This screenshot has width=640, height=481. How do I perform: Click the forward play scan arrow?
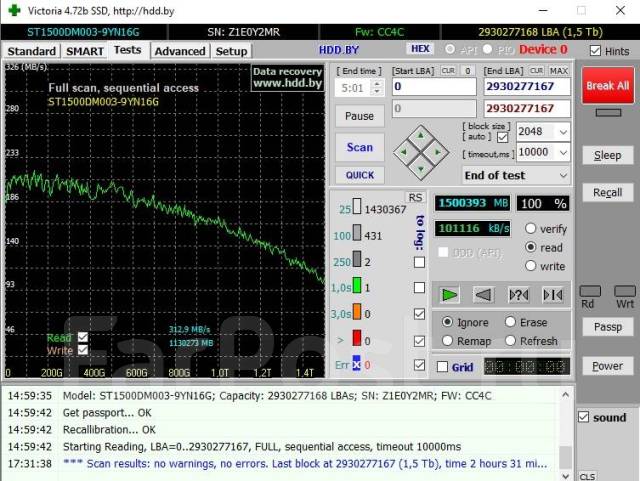click(450, 294)
